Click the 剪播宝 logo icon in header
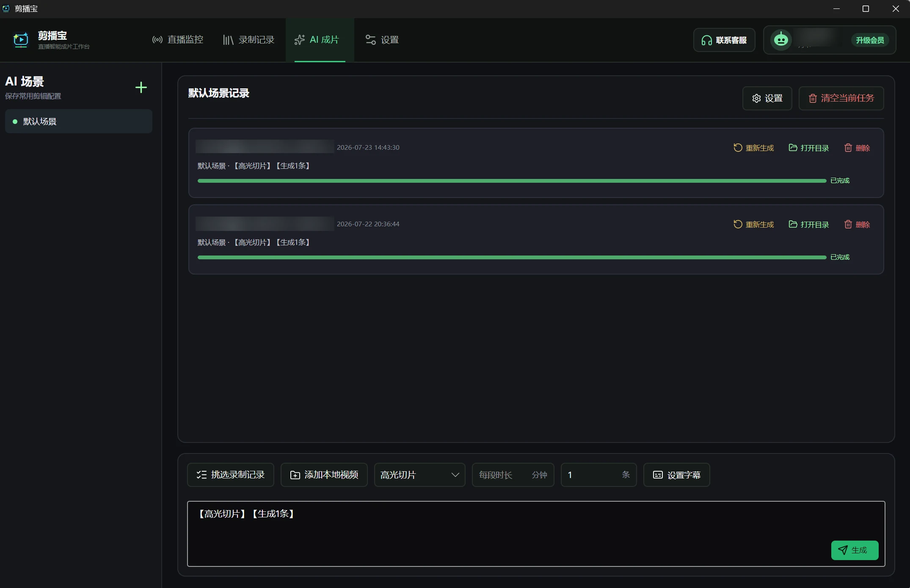 click(20, 40)
